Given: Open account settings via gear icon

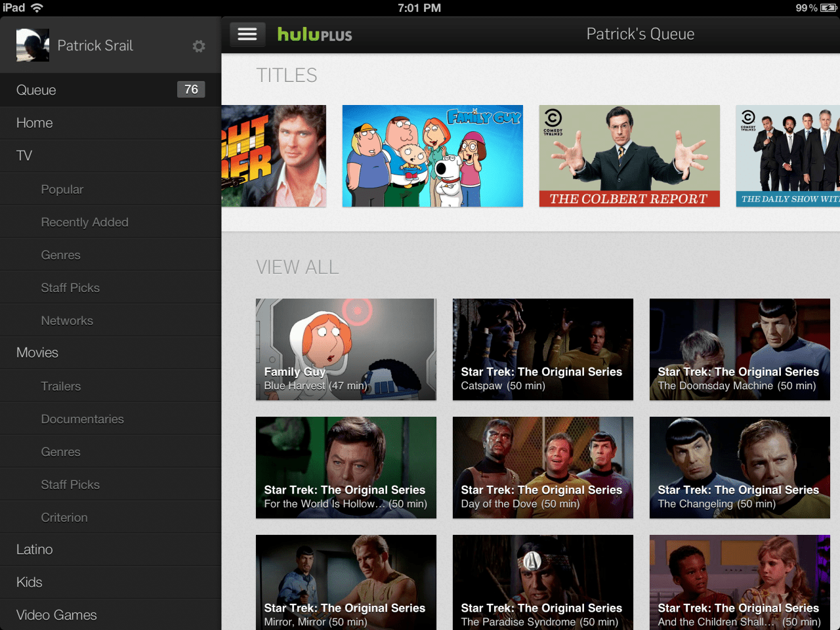Looking at the screenshot, I should [199, 46].
